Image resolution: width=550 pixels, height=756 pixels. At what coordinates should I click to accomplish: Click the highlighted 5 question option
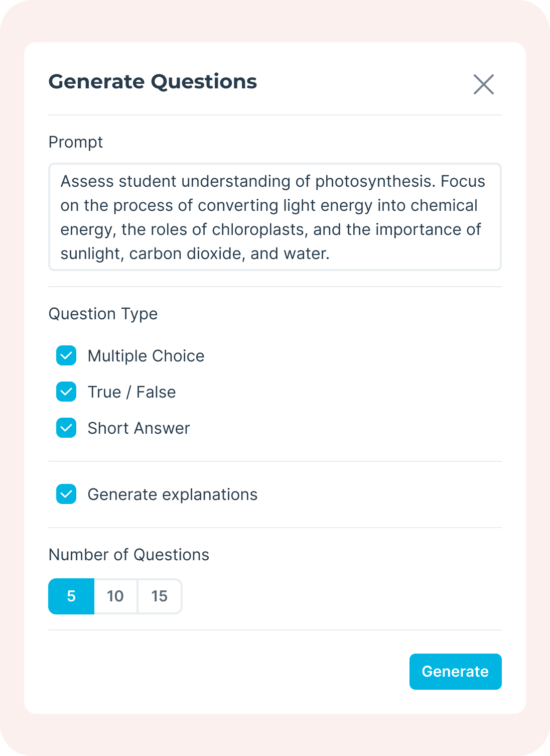coord(71,596)
